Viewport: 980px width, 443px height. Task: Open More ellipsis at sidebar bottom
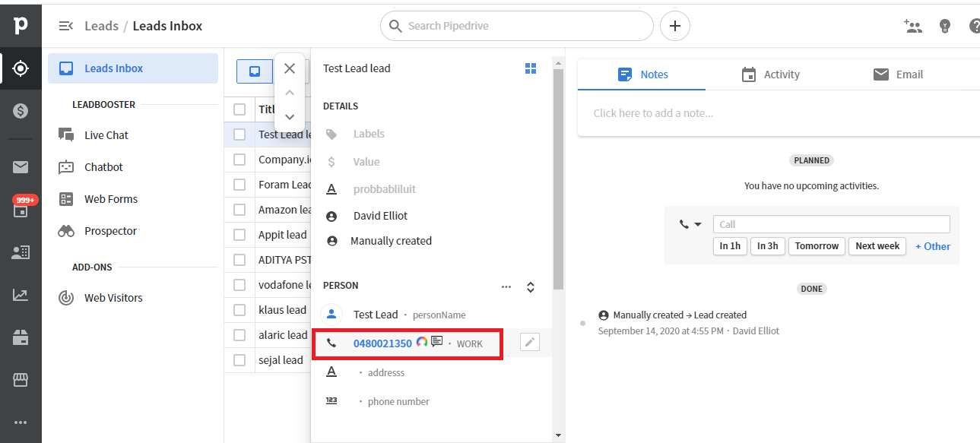[x=21, y=422]
